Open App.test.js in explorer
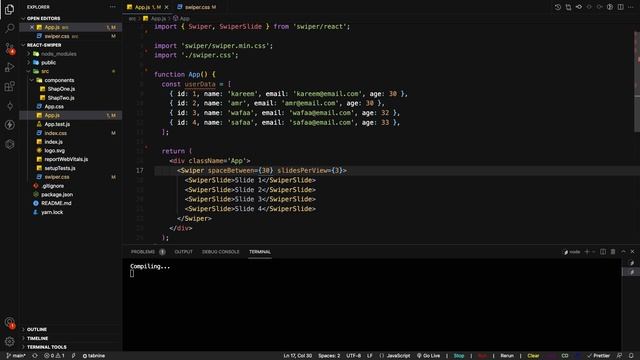 click(57, 124)
